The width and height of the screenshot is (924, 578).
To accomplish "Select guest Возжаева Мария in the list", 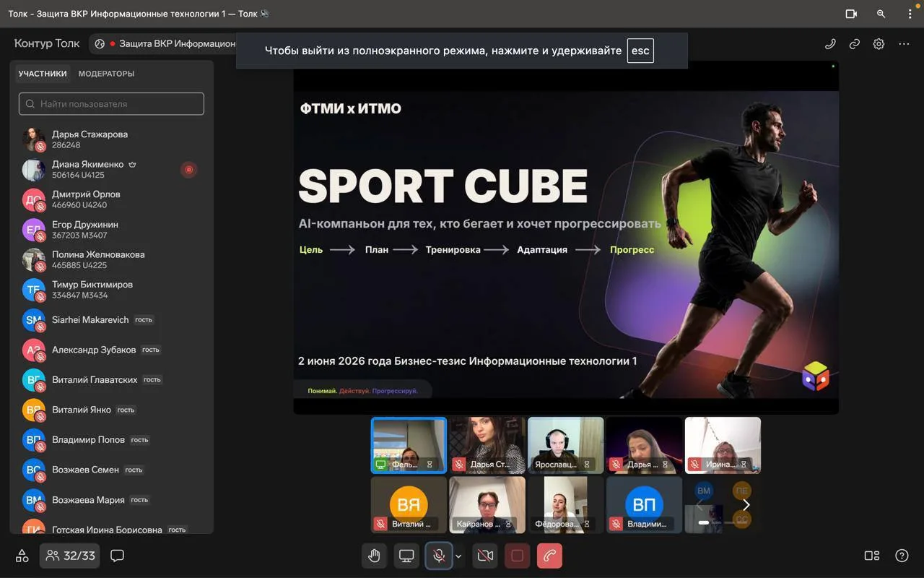I will [x=111, y=500].
